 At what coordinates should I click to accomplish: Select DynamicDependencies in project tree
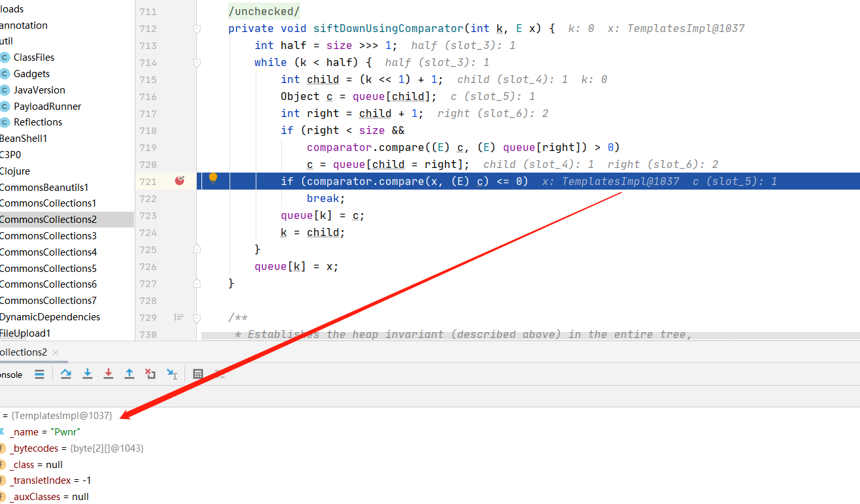(x=50, y=317)
